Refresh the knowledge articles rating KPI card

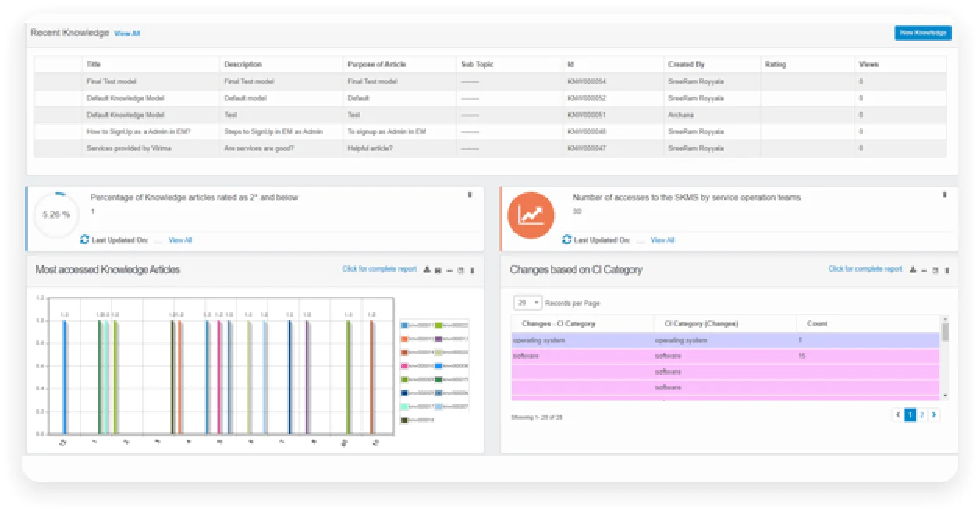[84, 240]
